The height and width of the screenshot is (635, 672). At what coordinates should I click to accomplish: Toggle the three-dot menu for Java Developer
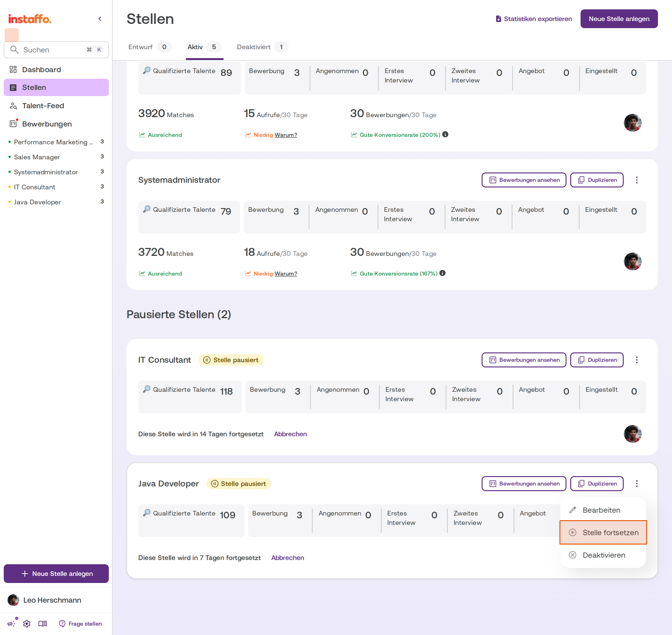pyautogui.click(x=637, y=484)
